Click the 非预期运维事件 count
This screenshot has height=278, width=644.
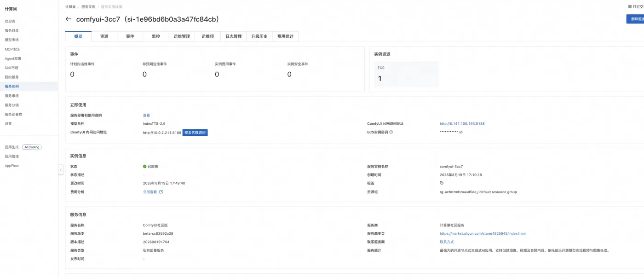click(x=144, y=74)
